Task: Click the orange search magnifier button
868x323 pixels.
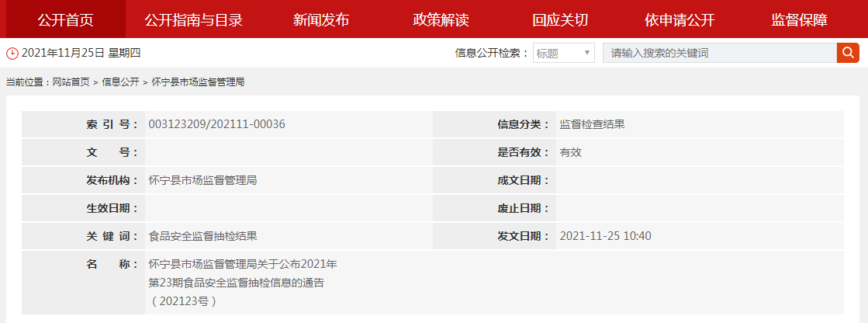Action: [848, 53]
